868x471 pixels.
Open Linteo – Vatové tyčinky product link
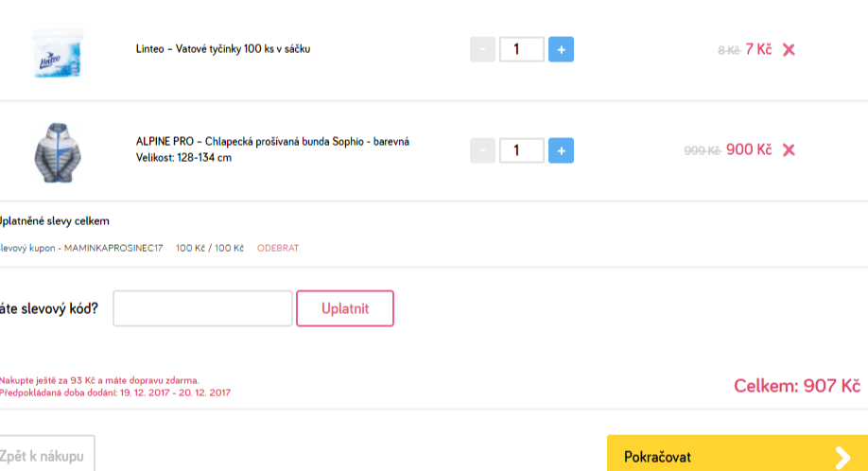click(223, 48)
